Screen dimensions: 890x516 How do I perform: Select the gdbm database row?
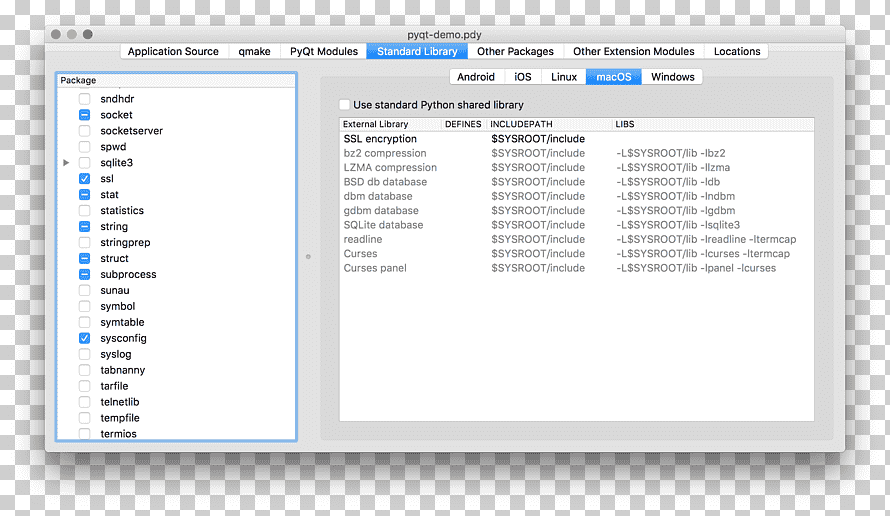pyautogui.click(x=577, y=211)
